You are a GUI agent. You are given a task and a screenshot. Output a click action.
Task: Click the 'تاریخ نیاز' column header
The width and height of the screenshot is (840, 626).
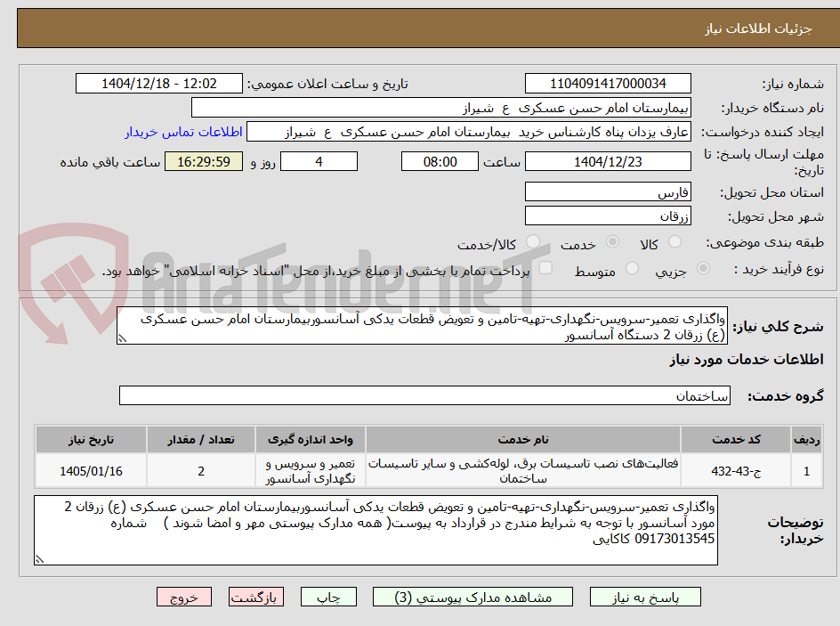91,440
